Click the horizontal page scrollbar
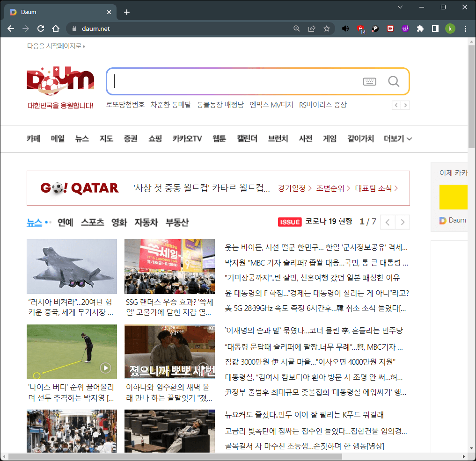This screenshot has width=476, height=461. click(x=176, y=456)
